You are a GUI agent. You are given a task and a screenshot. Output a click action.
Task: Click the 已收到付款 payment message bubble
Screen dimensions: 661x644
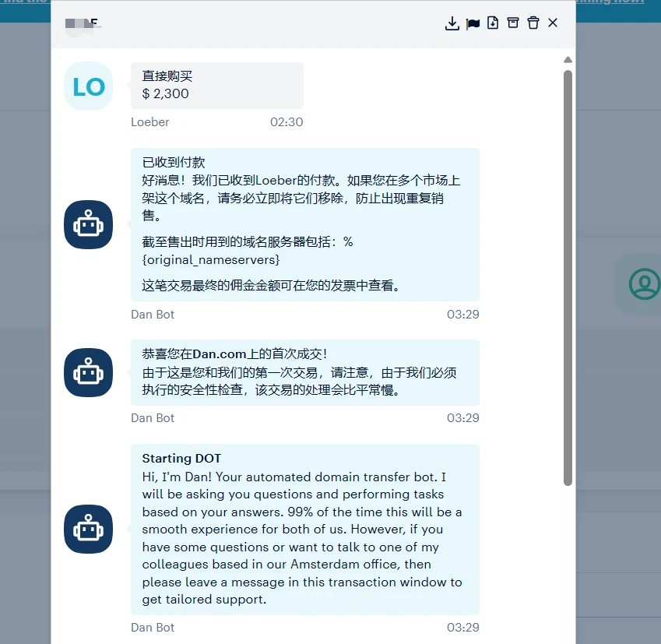pyautogui.click(x=304, y=224)
